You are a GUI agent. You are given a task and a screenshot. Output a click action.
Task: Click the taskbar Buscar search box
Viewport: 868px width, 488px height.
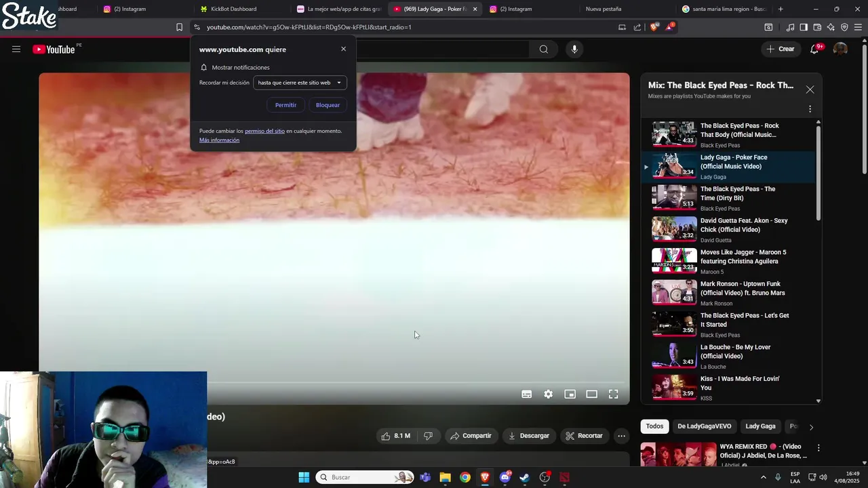point(365,477)
